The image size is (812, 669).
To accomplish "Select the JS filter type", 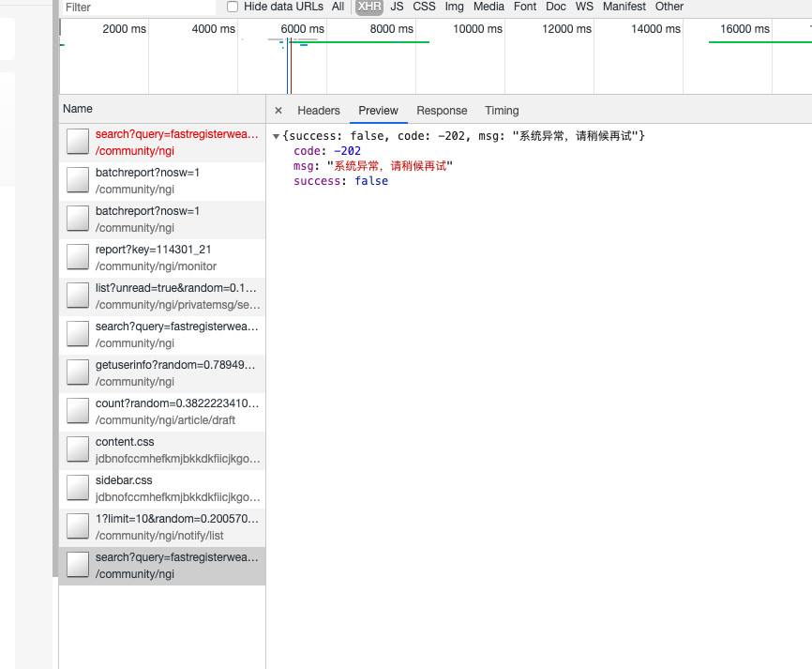I will [x=397, y=7].
